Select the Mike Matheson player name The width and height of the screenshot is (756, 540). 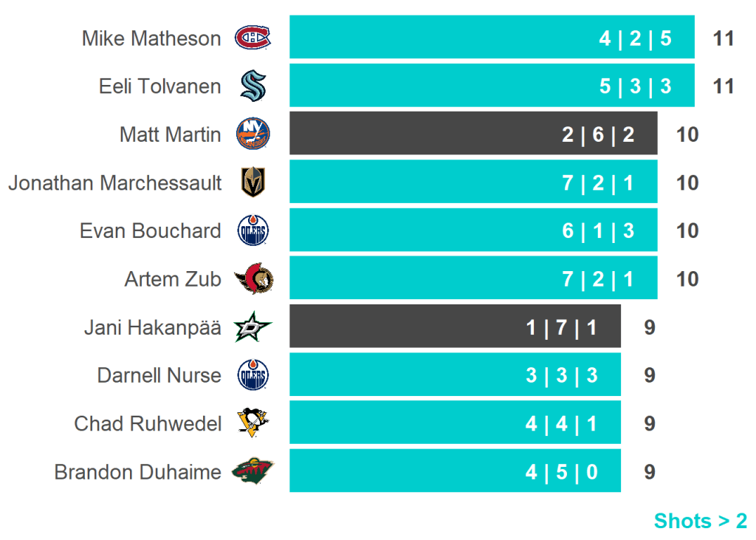tap(151, 38)
